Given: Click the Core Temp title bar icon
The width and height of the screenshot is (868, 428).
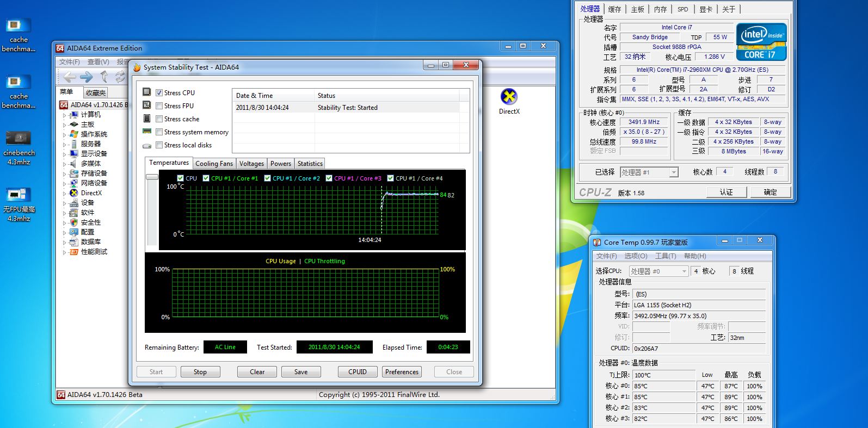Looking at the screenshot, I should tap(597, 243).
